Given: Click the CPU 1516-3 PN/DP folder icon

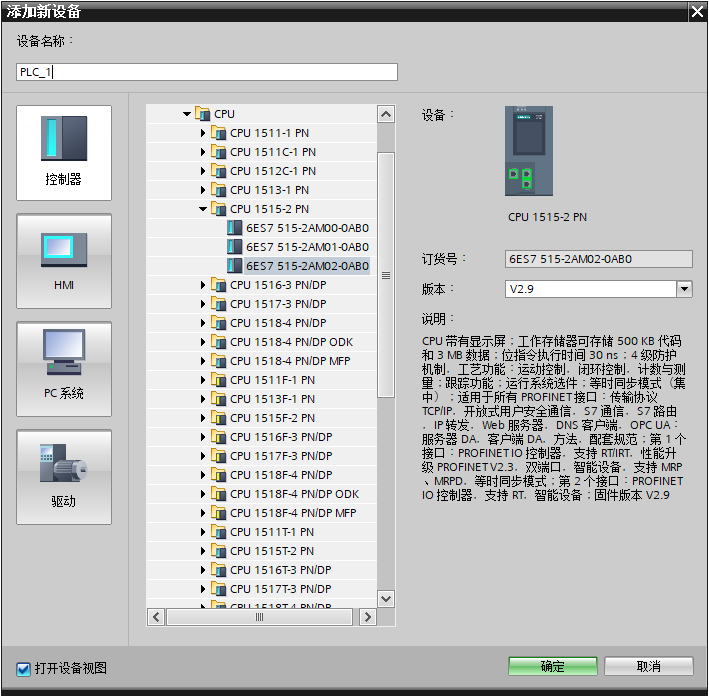Looking at the screenshot, I should tap(219, 285).
